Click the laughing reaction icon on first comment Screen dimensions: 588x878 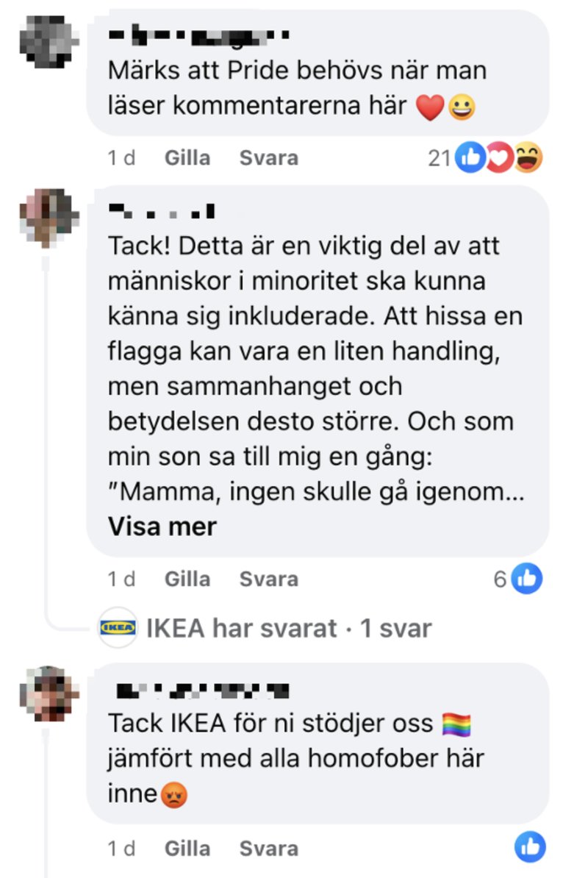(528, 157)
